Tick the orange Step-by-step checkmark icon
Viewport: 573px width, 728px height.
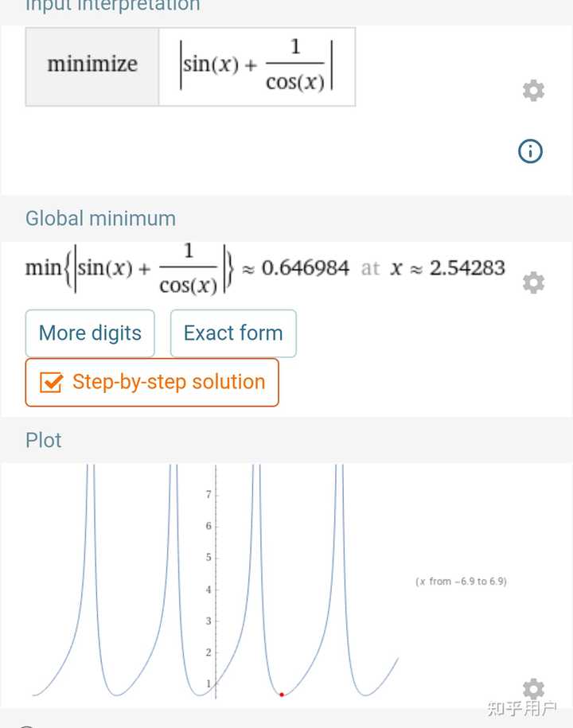coord(51,383)
